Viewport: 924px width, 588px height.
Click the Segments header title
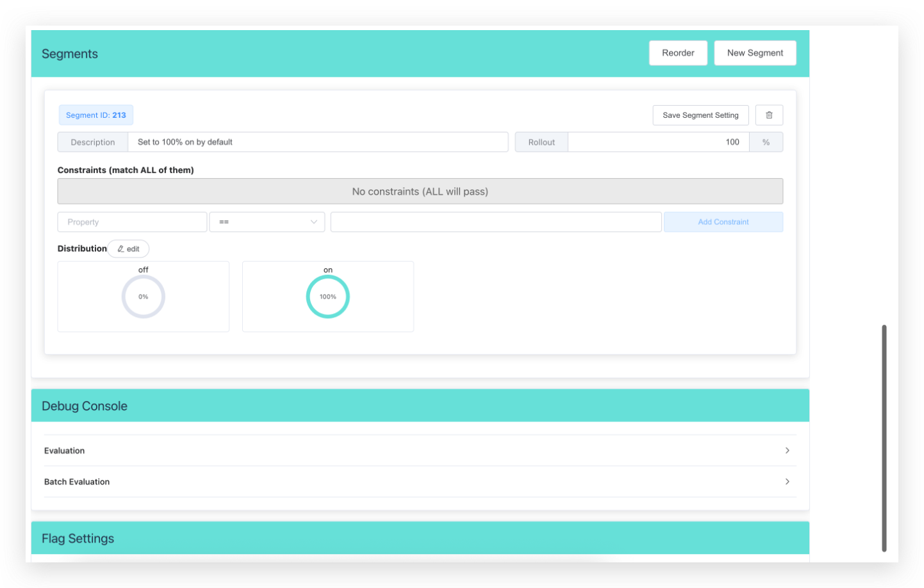point(70,54)
